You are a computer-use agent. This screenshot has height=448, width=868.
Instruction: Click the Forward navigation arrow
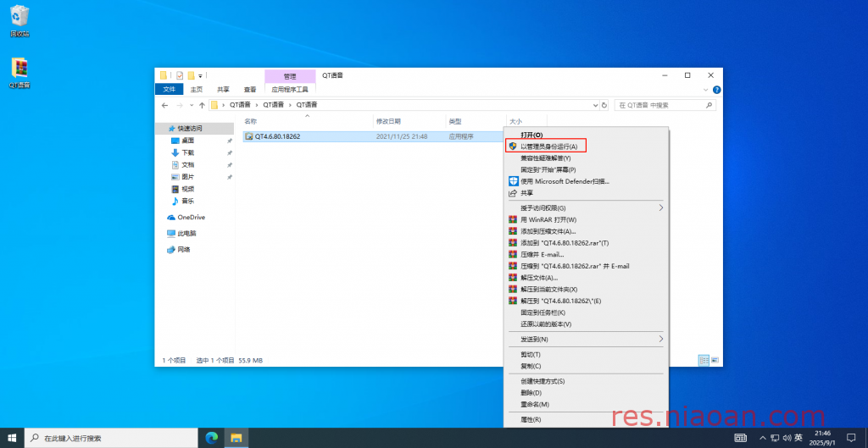pos(180,105)
